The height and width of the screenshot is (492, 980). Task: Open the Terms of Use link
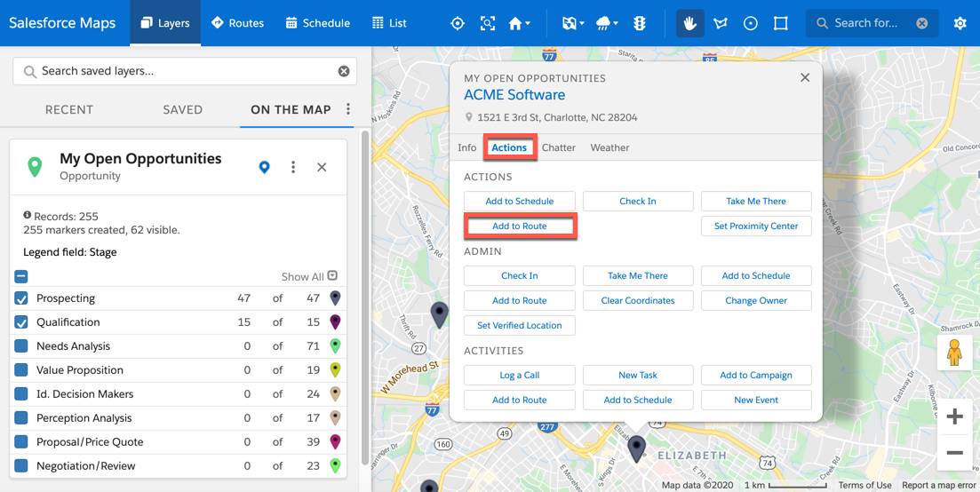(x=865, y=485)
